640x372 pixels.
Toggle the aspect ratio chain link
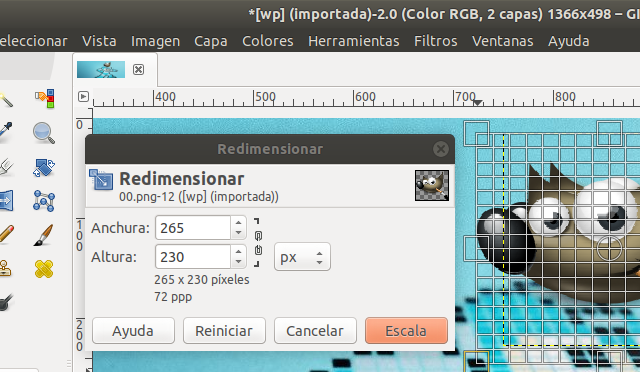click(258, 243)
